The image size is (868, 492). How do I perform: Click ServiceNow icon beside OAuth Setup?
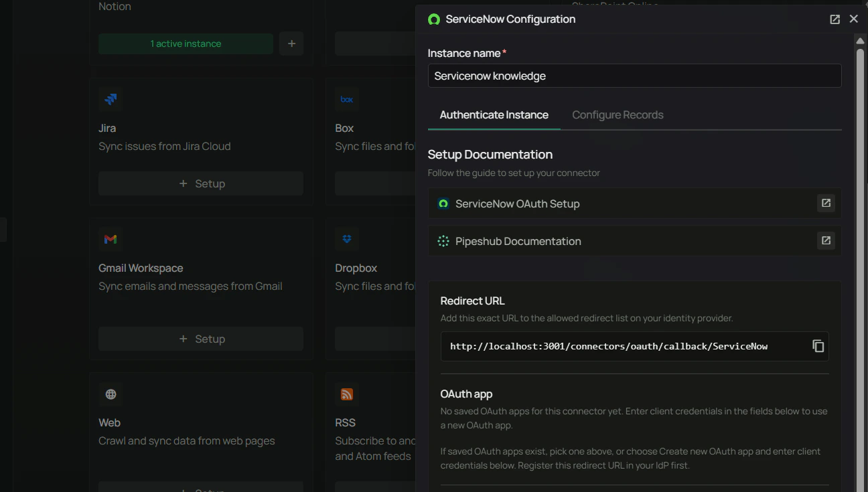coord(443,203)
